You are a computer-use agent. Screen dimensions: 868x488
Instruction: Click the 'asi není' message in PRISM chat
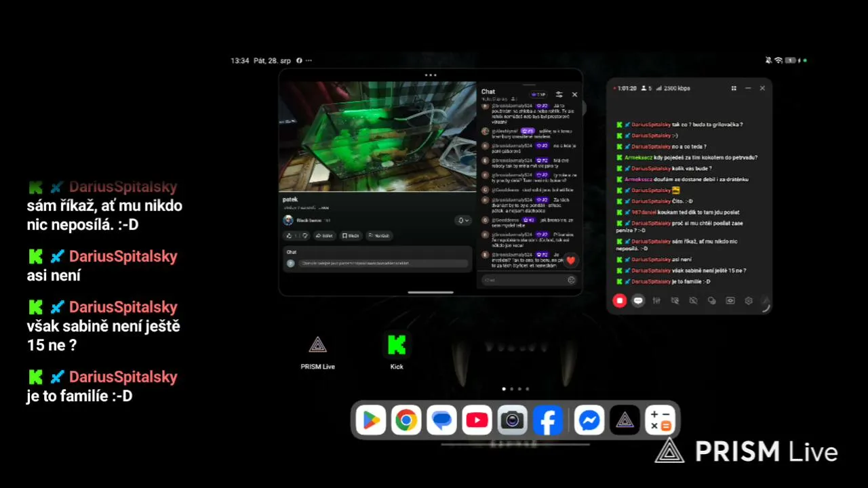point(654,260)
